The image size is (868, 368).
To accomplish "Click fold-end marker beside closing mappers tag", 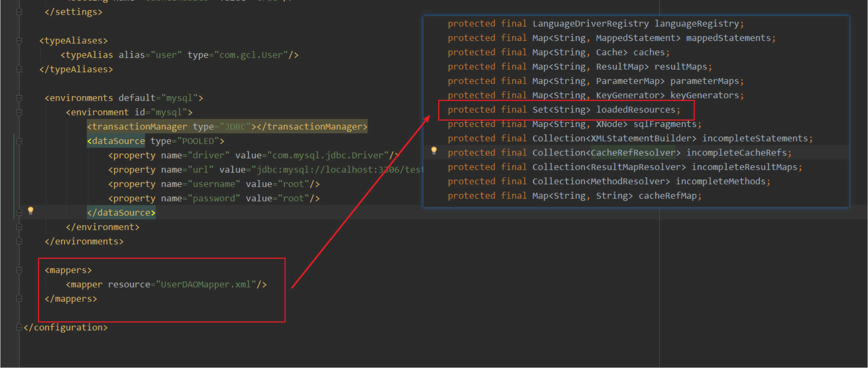I will (19, 299).
